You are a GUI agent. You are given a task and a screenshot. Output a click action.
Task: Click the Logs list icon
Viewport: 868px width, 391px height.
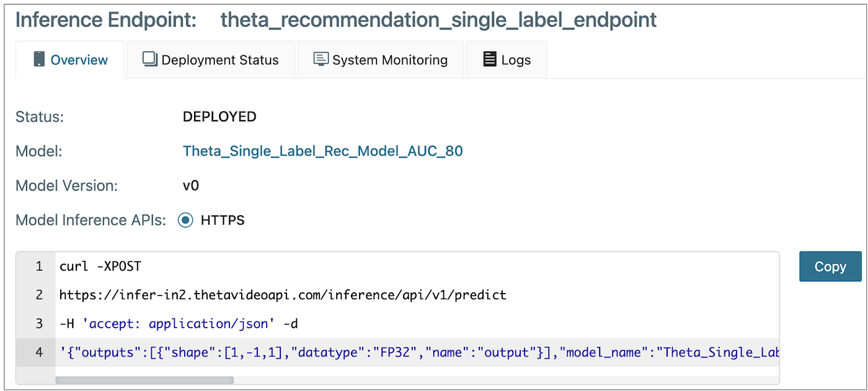490,60
